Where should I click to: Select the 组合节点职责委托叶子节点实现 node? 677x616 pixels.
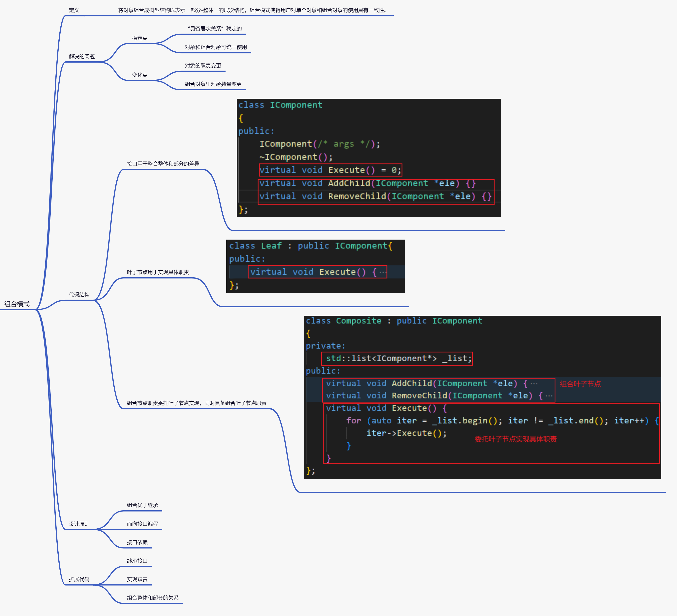click(197, 403)
